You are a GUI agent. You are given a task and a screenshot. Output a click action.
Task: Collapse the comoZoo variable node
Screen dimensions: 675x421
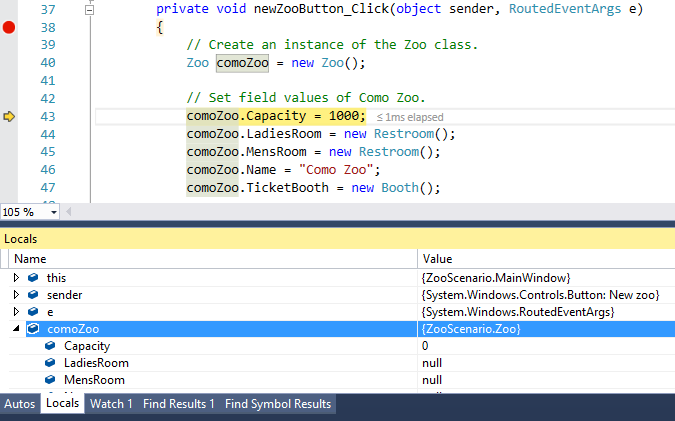tap(16, 329)
